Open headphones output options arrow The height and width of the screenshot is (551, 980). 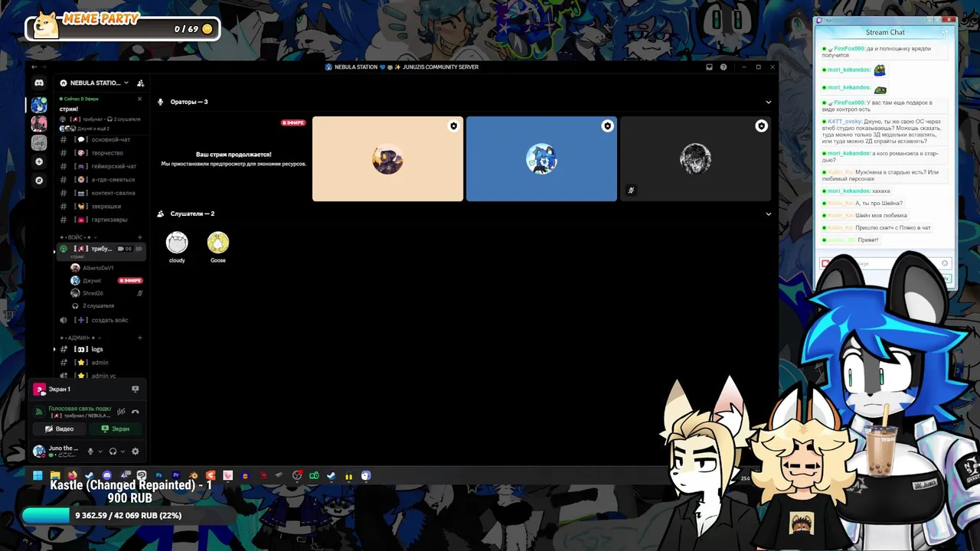click(x=122, y=452)
